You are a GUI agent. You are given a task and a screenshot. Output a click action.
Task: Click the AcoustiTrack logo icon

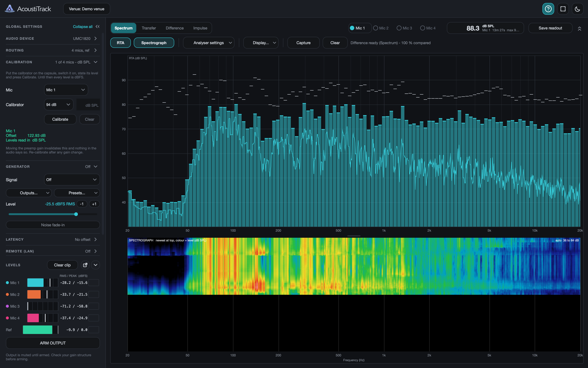click(x=10, y=9)
